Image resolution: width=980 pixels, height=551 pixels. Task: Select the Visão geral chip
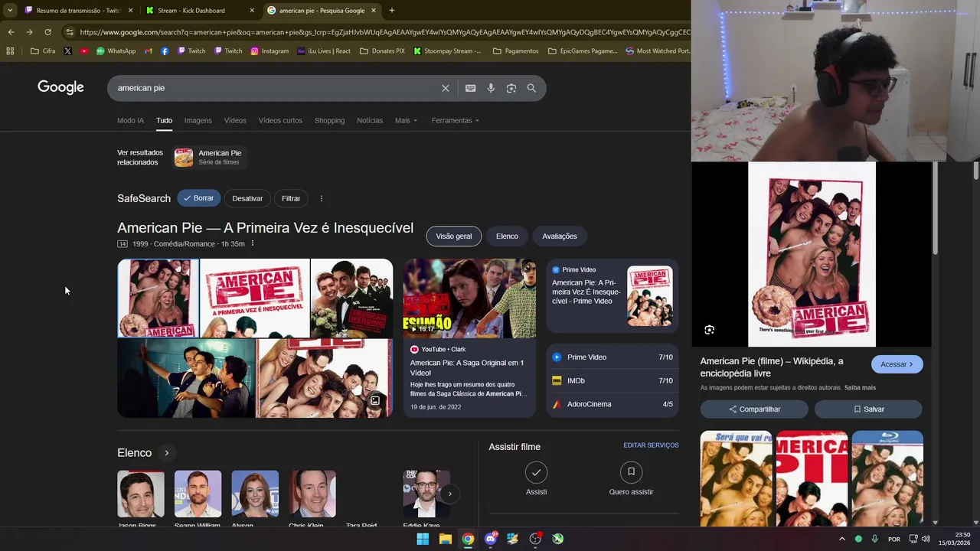coord(454,236)
